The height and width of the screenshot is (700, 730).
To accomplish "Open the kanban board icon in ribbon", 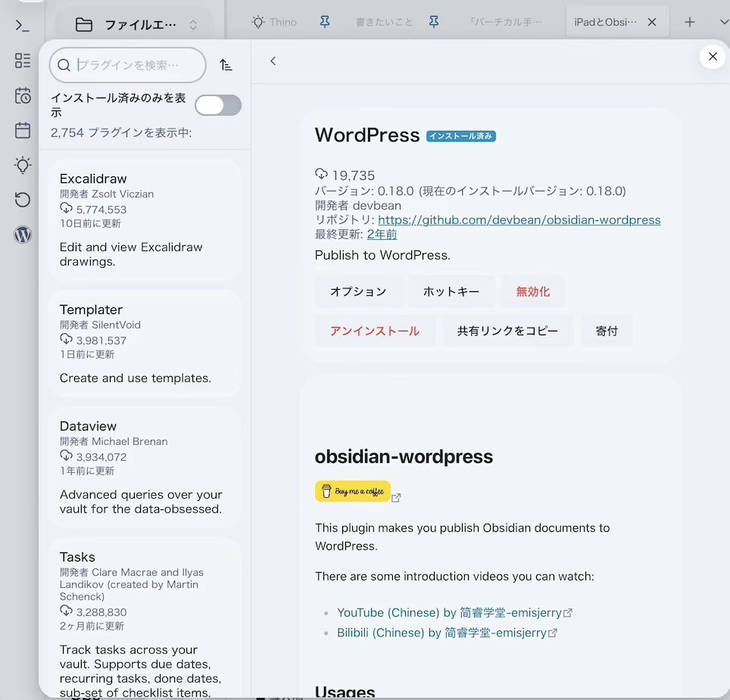I will [23, 61].
